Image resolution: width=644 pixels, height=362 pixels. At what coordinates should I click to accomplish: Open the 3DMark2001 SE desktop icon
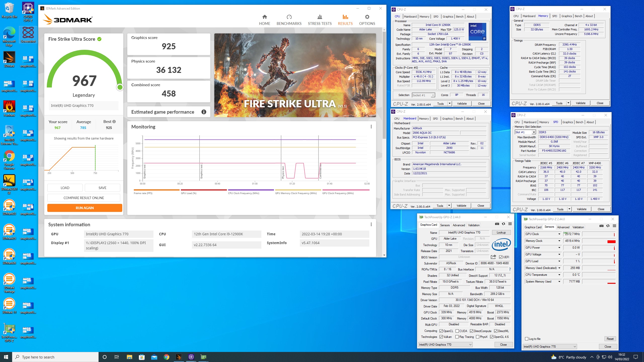pos(9,184)
